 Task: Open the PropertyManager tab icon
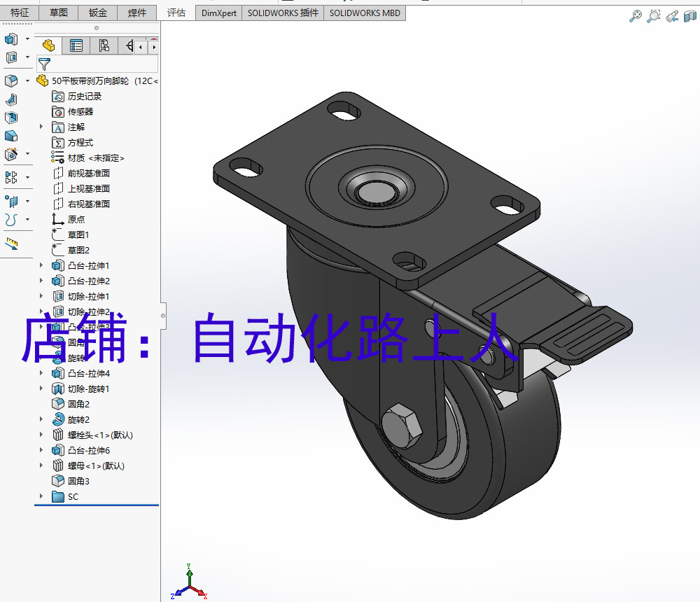click(x=76, y=45)
